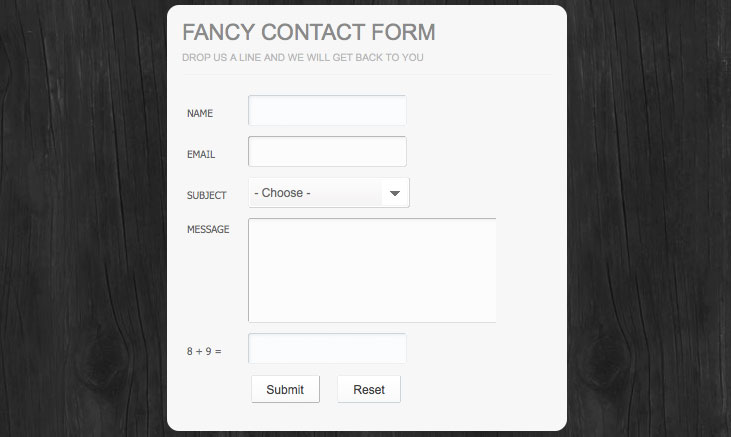Focus the answer field for 8 + 9
The width and height of the screenshot is (731, 437).
(327, 348)
